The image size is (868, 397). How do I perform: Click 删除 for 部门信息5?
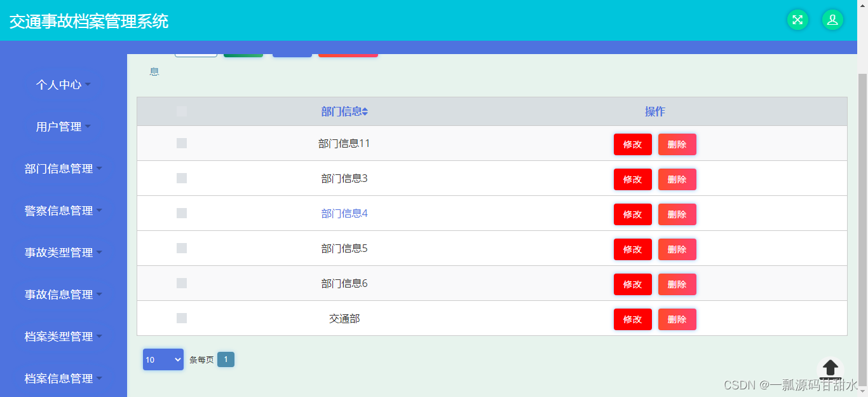tap(677, 249)
